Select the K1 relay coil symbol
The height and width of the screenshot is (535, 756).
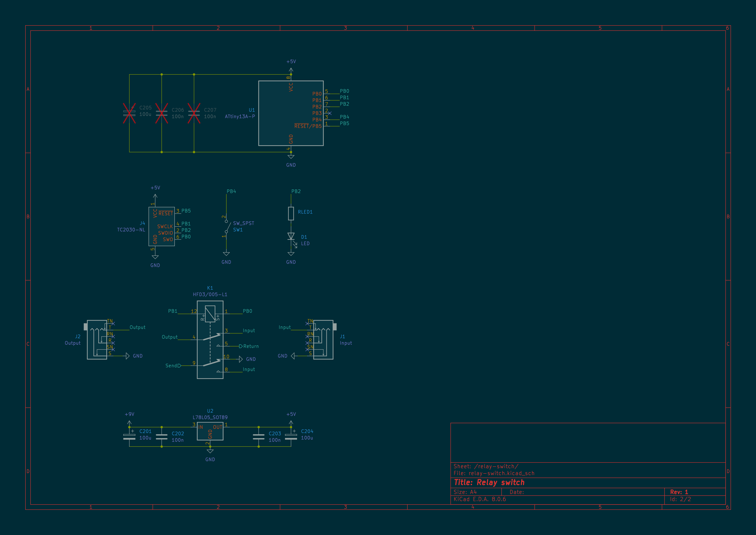(210, 314)
